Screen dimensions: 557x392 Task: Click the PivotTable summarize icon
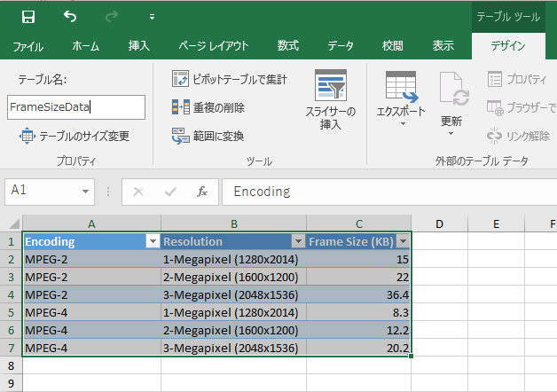coord(180,79)
